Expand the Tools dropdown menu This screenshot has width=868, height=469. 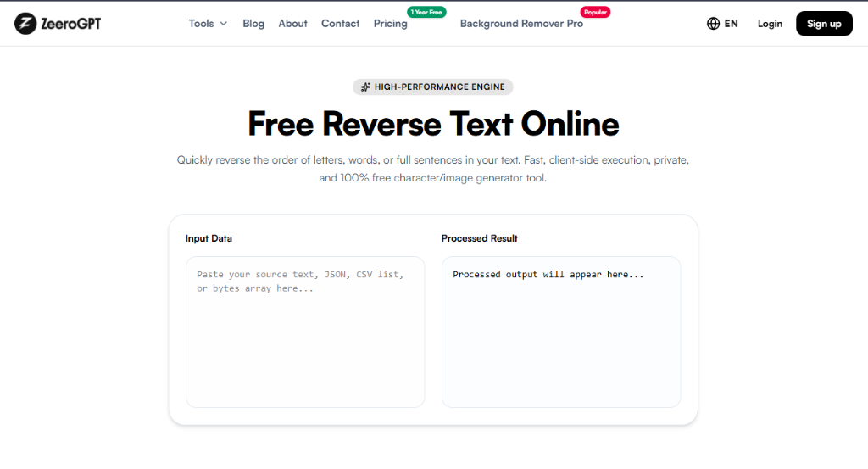click(x=208, y=23)
